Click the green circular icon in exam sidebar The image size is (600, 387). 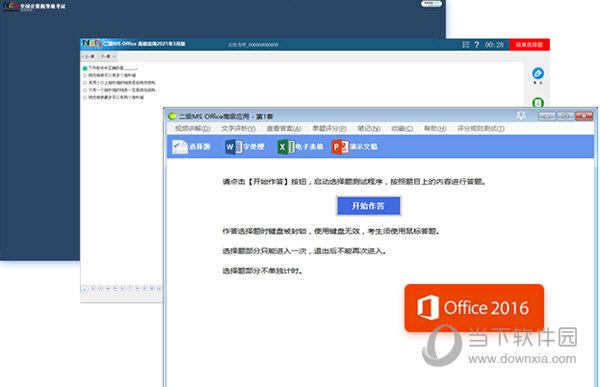coord(538,103)
